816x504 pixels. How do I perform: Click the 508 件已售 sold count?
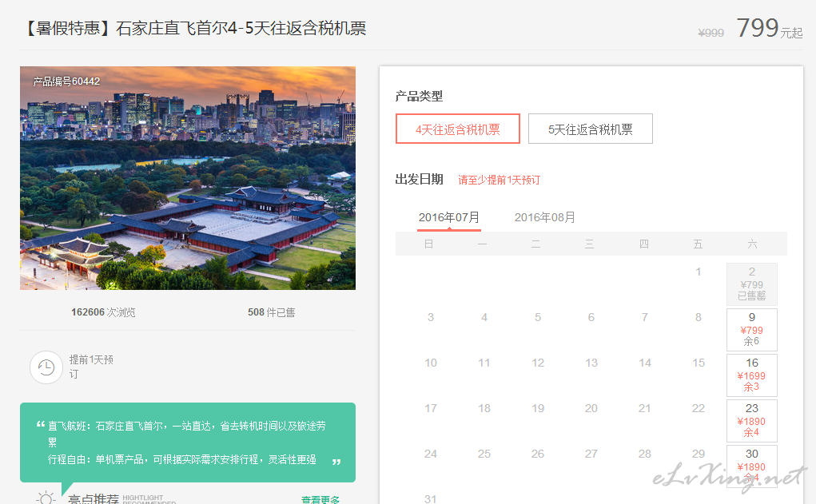tap(271, 312)
